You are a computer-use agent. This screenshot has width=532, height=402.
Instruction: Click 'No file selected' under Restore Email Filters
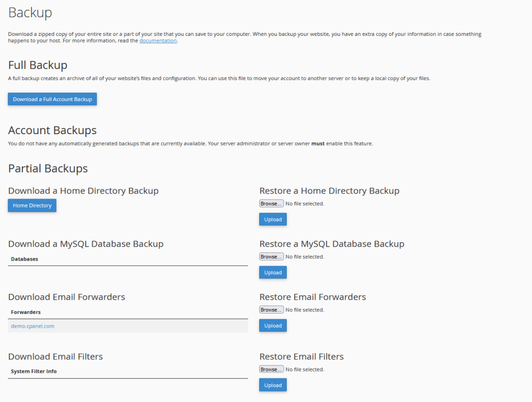click(x=305, y=370)
